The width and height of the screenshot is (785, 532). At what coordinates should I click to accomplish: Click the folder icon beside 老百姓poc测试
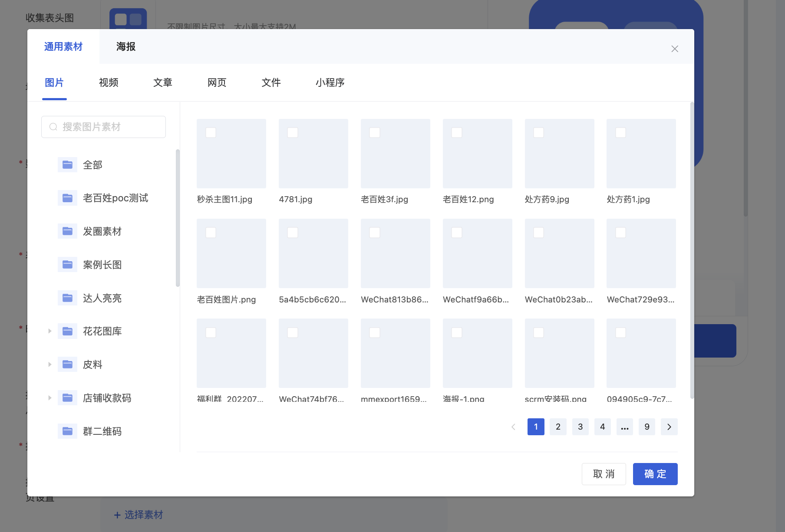pos(67,198)
